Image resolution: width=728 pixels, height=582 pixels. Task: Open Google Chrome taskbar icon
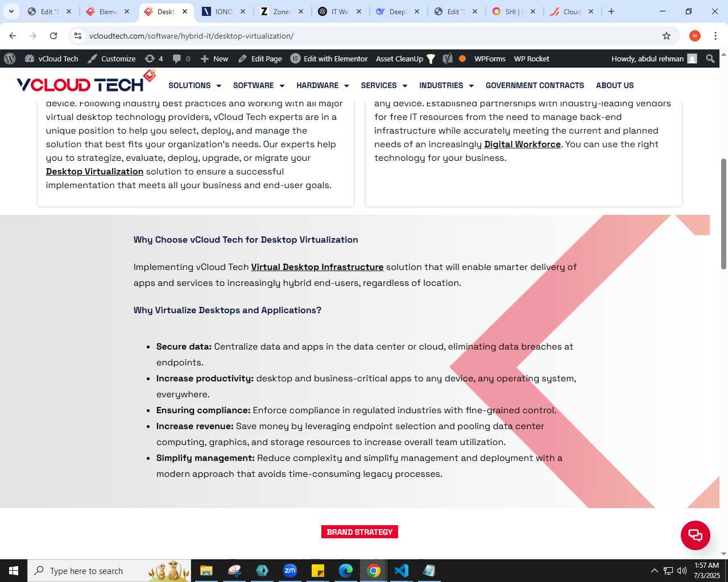coord(374,571)
